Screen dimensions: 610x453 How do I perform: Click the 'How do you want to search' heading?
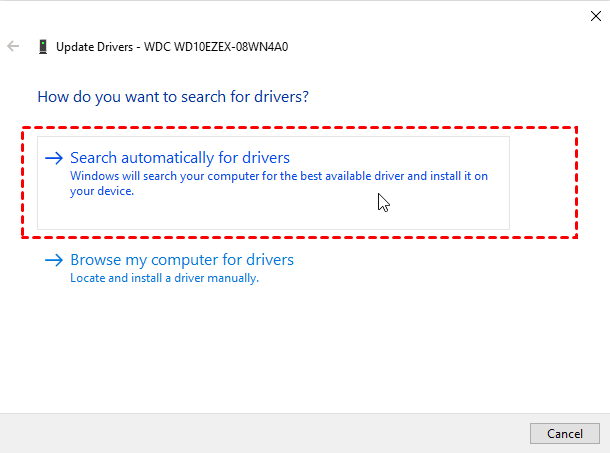172,97
